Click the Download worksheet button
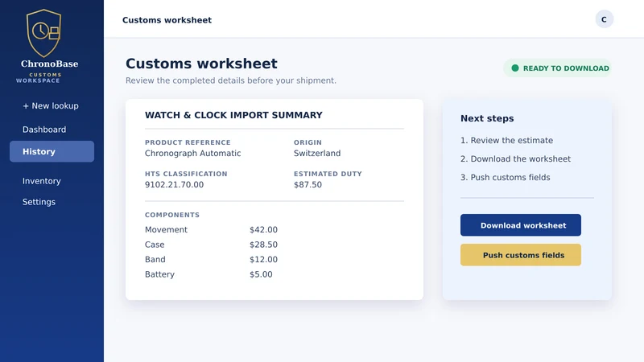Viewport: 644px width, 362px height. pyautogui.click(x=520, y=225)
